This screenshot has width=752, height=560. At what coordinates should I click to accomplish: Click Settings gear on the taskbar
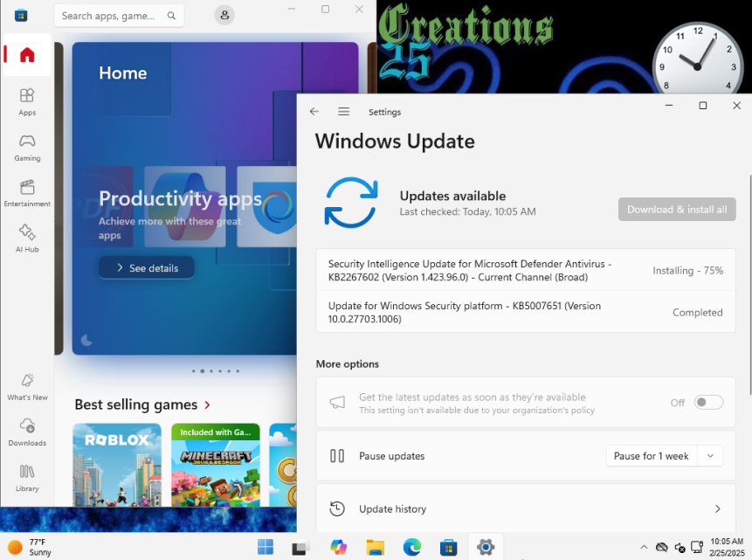[486, 547]
